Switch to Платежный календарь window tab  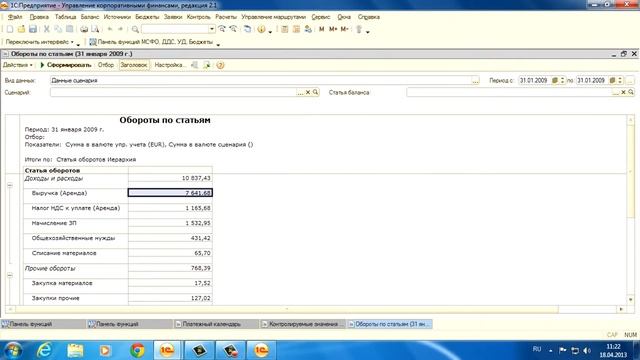(x=216, y=324)
